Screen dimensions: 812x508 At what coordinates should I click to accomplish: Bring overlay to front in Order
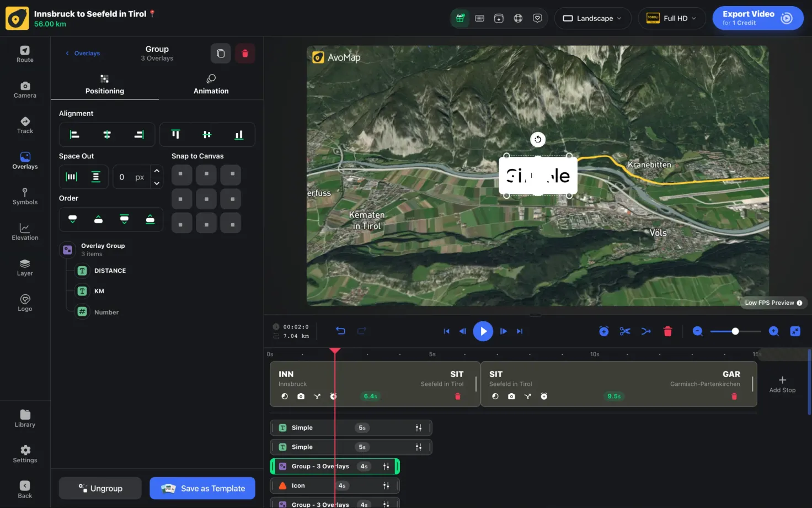coord(150,219)
